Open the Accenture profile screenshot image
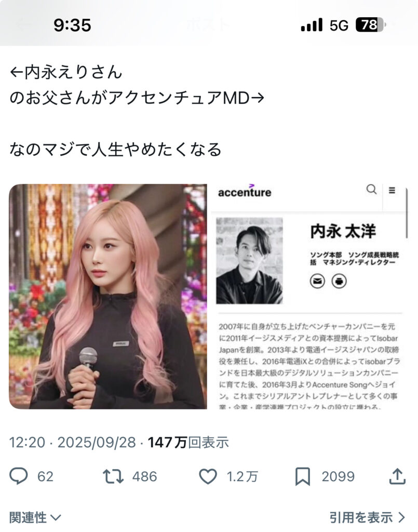Screen dimensions: 418x532 point(309,297)
